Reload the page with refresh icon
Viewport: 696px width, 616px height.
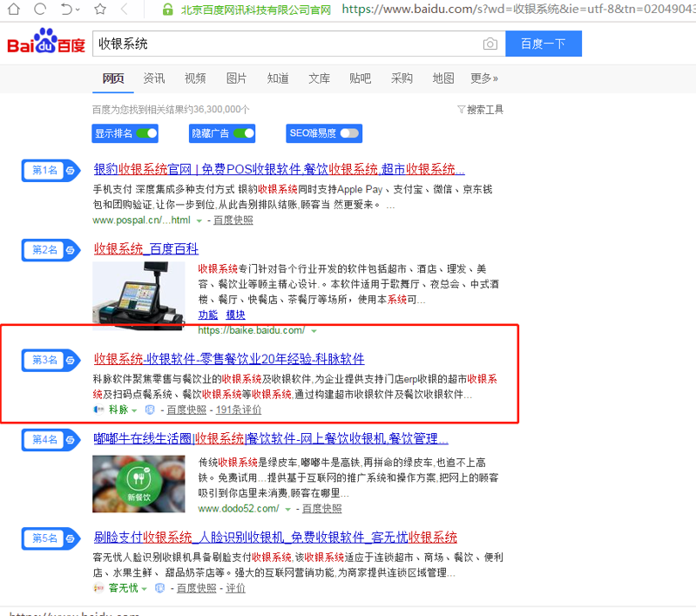(x=40, y=9)
